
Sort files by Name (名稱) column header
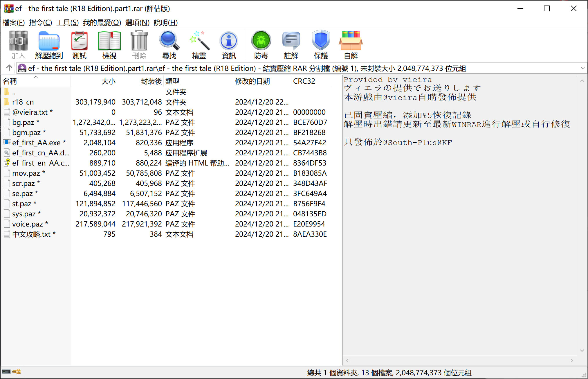[x=10, y=81]
